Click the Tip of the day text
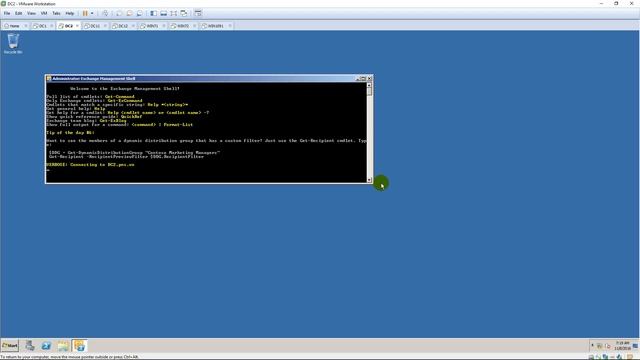 pyautogui.click(x=70, y=133)
